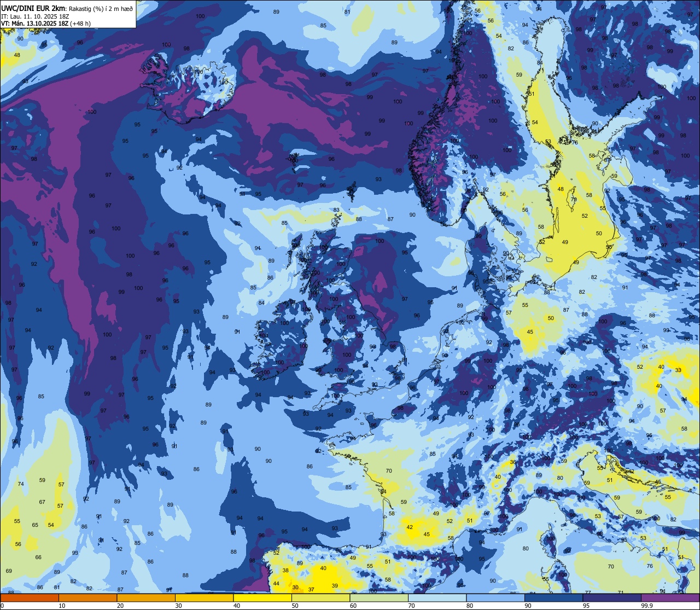
Task: Click the humidity value "83" north of Scotland
Action: click(x=336, y=210)
